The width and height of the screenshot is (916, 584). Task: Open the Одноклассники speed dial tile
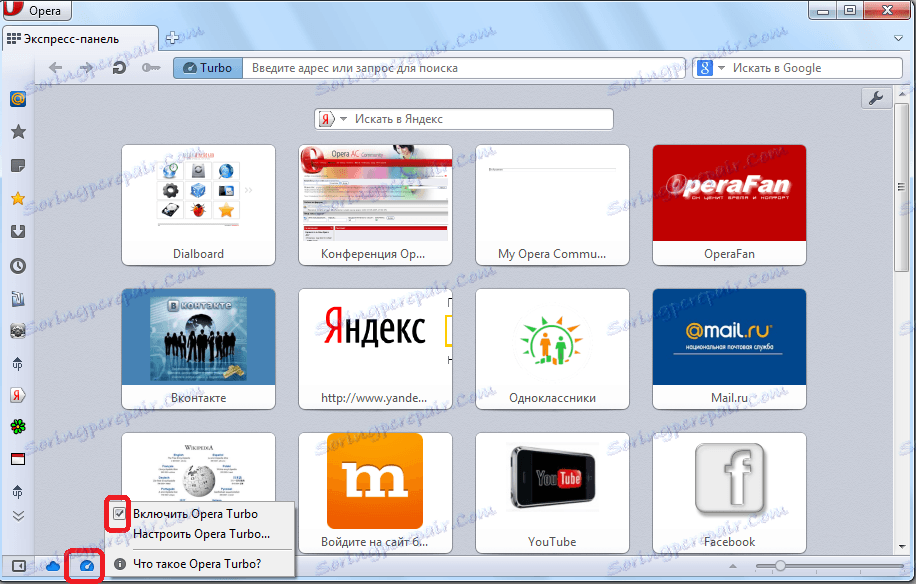coord(553,349)
